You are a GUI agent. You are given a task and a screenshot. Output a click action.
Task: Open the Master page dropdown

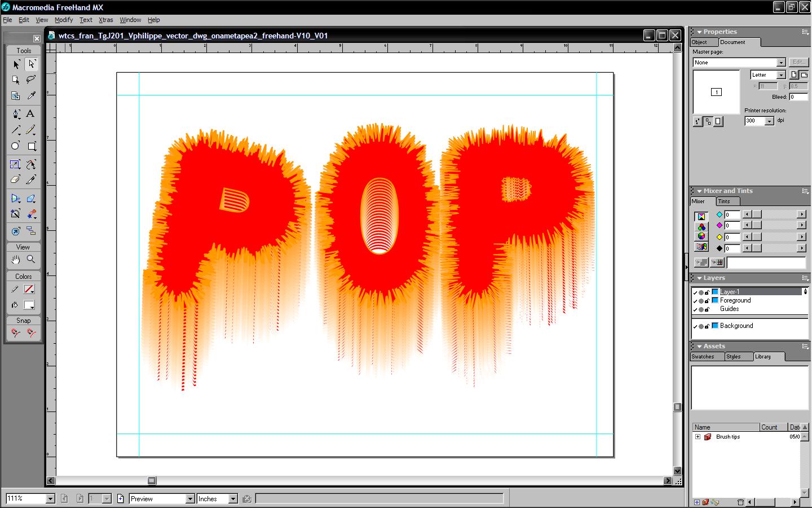click(x=781, y=63)
